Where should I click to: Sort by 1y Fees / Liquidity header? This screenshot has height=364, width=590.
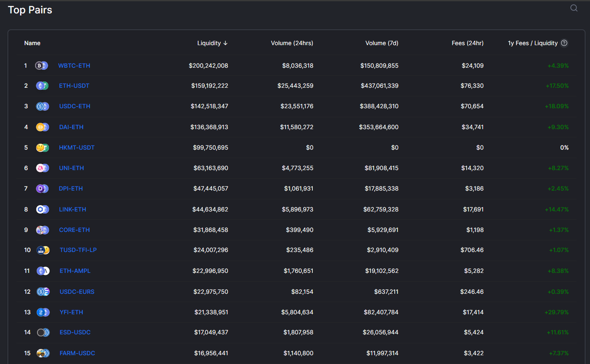(533, 43)
